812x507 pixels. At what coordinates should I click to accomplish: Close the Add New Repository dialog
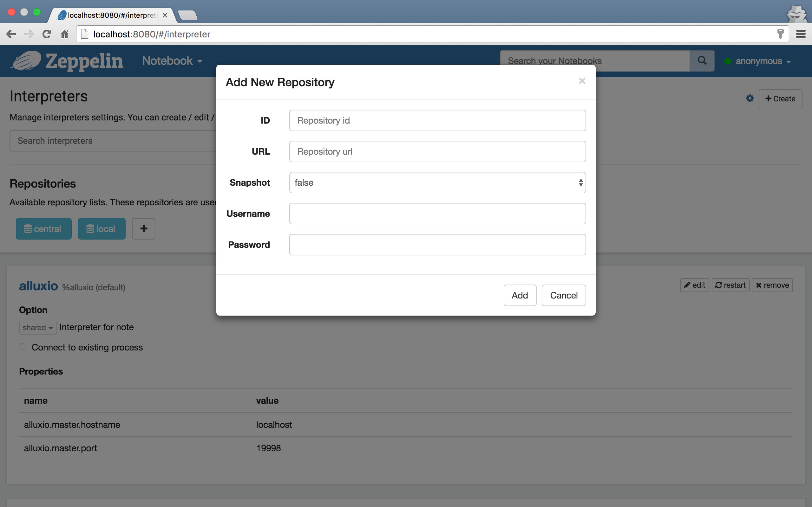582,81
